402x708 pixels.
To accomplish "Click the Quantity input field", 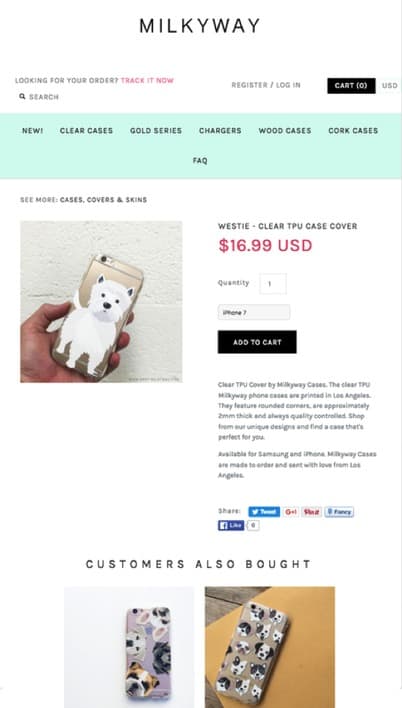I will click(x=272, y=284).
